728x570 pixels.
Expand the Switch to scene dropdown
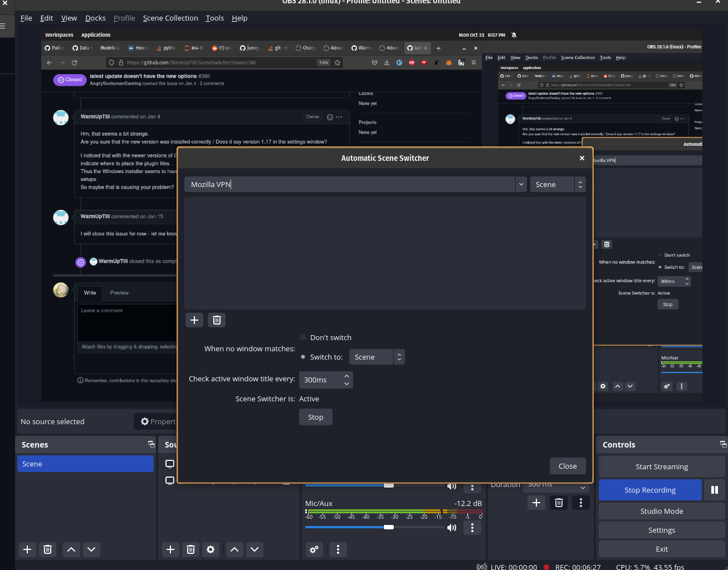[399, 357]
